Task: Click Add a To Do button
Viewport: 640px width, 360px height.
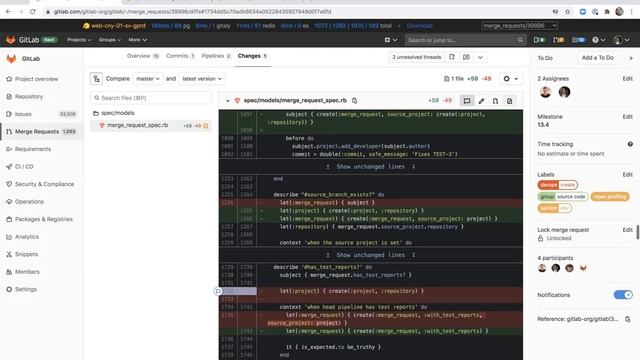Action: point(598,58)
